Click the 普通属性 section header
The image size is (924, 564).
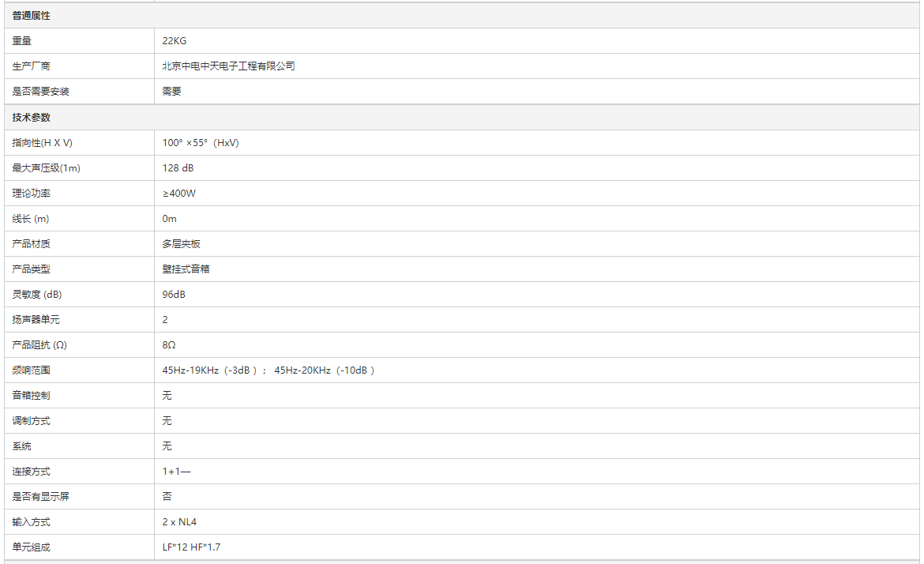pyautogui.click(x=32, y=16)
